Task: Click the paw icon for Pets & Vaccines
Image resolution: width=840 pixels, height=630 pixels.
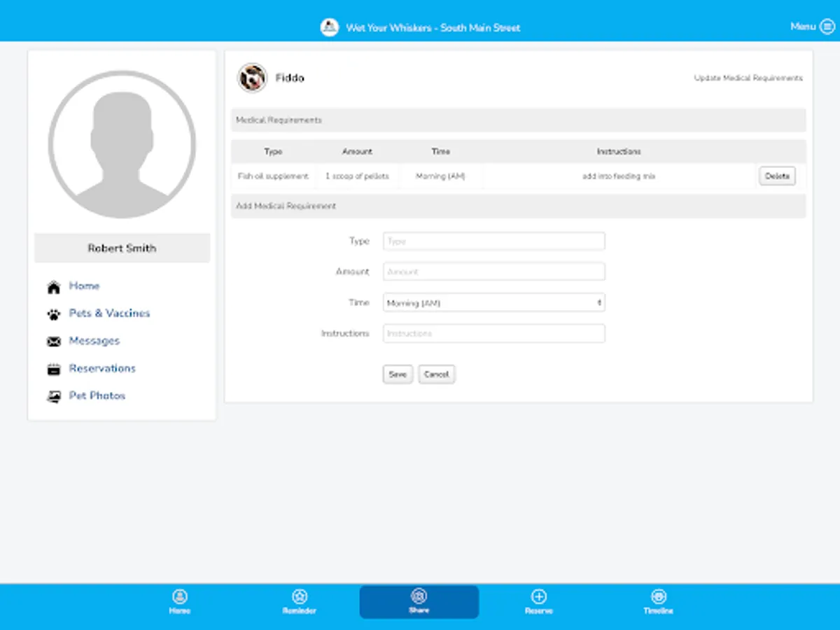Action: coord(53,314)
